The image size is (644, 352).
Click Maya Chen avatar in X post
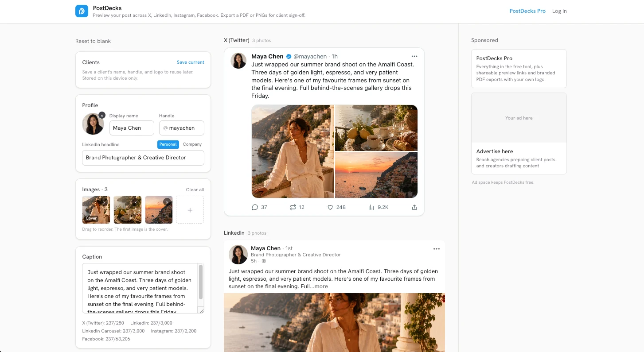(238, 61)
